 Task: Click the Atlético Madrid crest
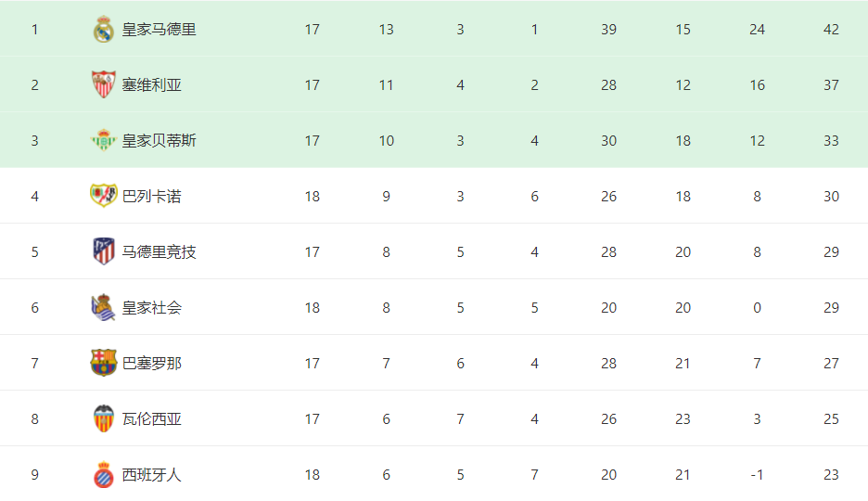click(x=104, y=251)
